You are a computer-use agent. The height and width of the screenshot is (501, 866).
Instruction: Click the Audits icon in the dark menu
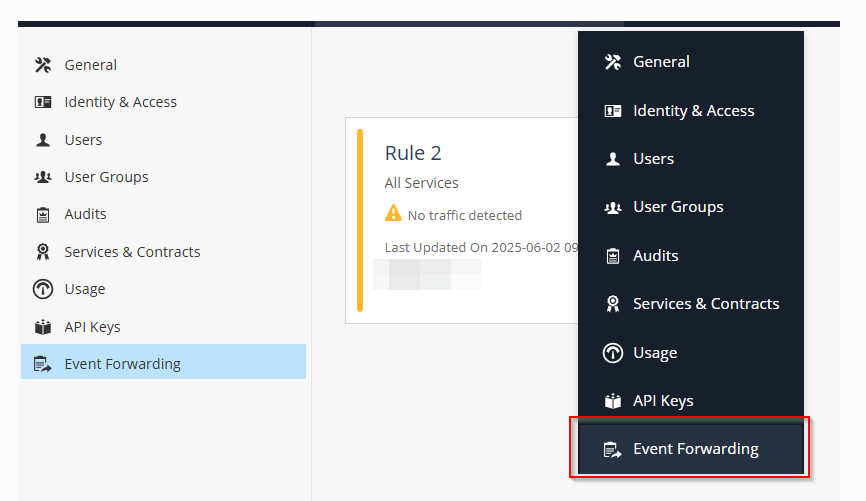pos(613,256)
